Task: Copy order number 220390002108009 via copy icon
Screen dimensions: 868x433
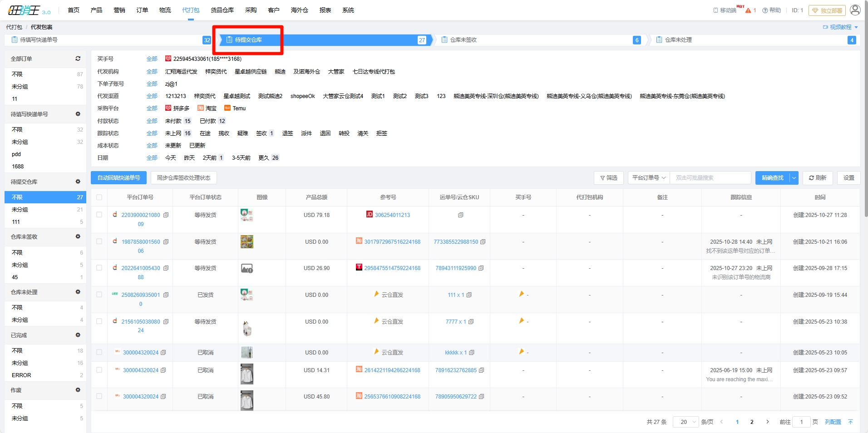Action: coord(166,215)
